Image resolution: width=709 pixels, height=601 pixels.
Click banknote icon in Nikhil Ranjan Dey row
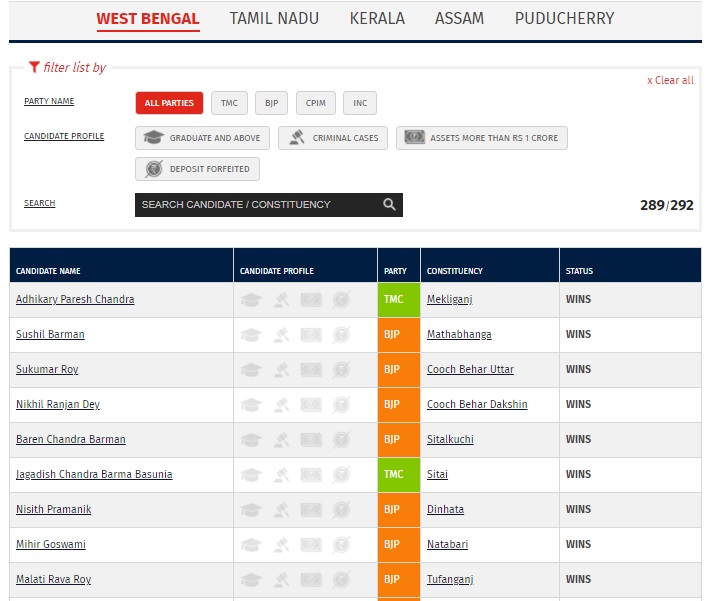pyautogui.click(x=311, y=405)
